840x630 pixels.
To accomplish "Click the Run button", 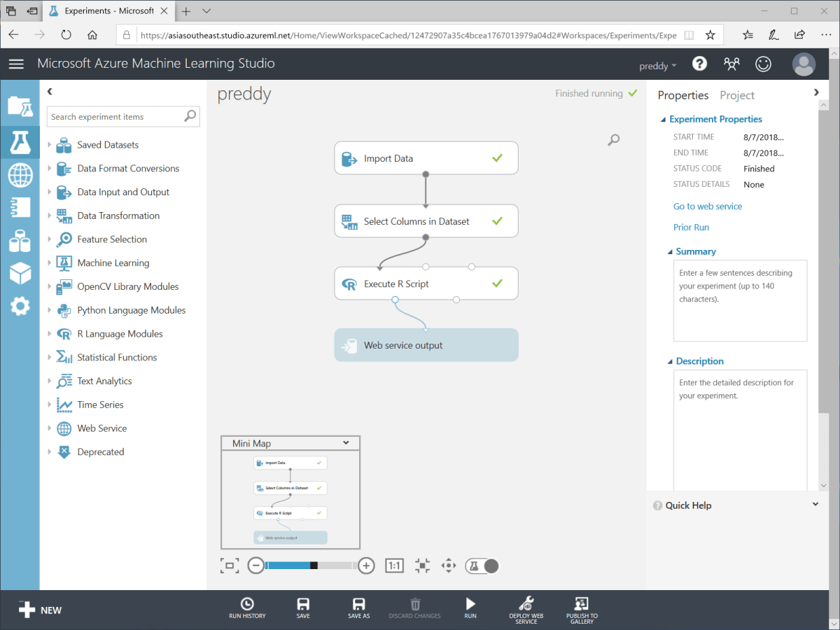I will (470, 608).
